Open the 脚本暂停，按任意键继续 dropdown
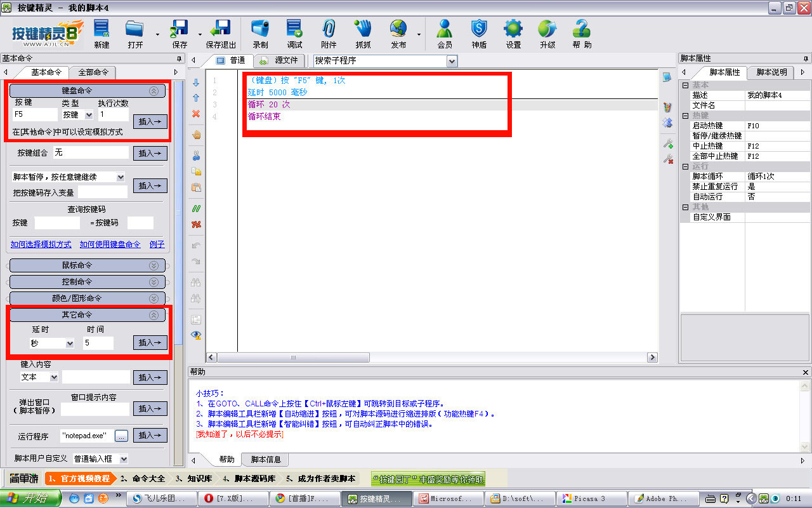 121,177
